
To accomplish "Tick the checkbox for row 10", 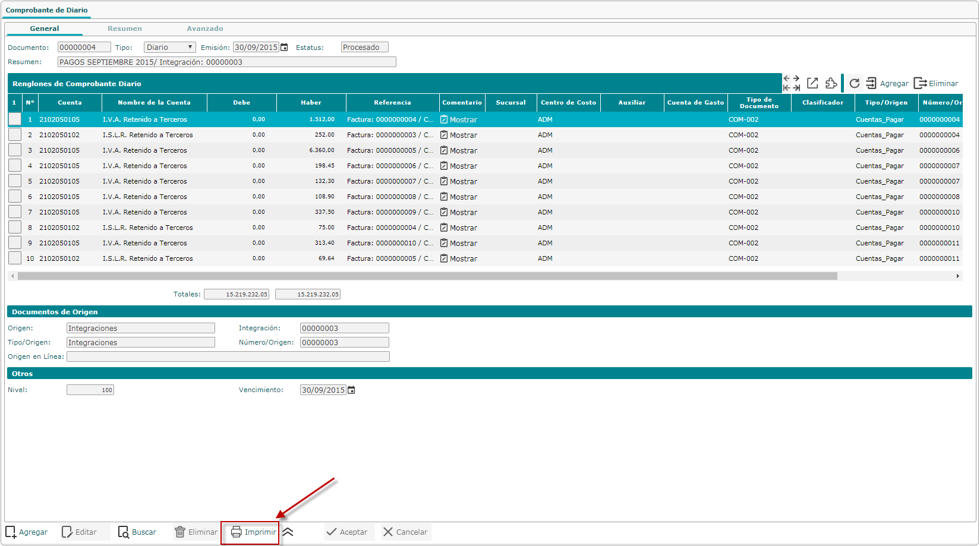I will point(15,258).
